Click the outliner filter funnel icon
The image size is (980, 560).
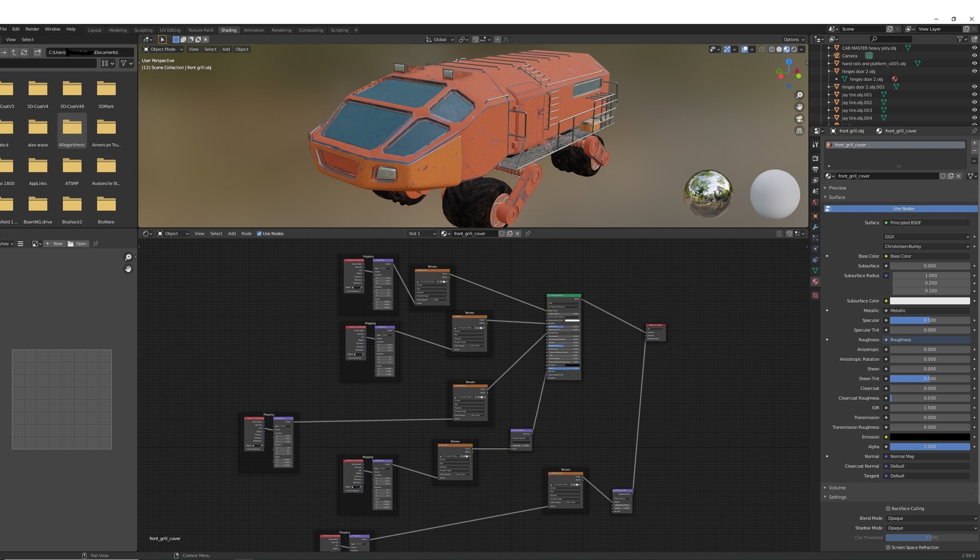click(960, 39)
